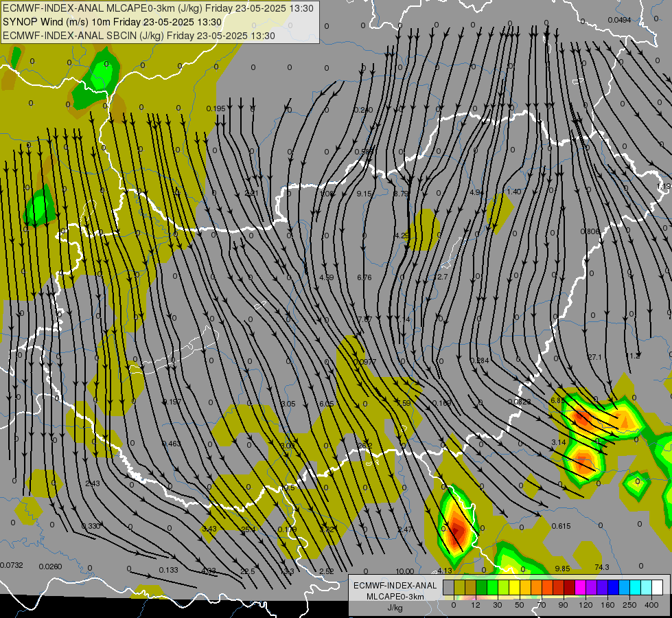
Task: Click the map value 0.284
Action: tap(479, 360)
